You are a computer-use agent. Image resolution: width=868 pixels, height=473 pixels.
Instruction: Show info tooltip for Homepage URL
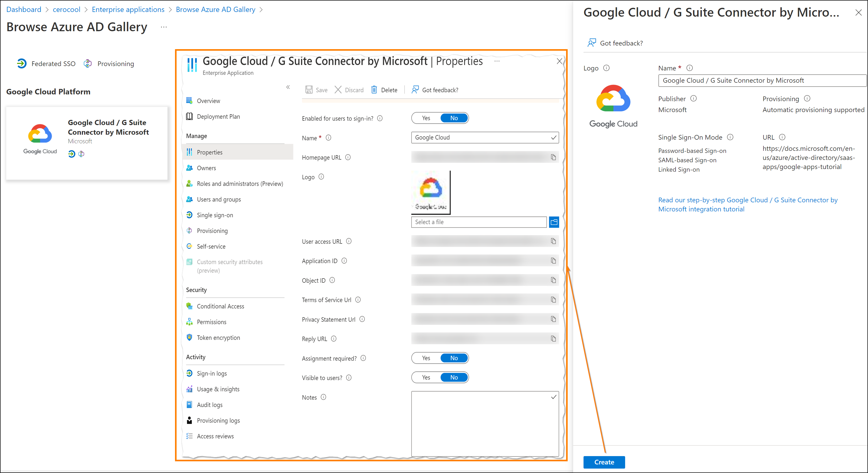348,157
